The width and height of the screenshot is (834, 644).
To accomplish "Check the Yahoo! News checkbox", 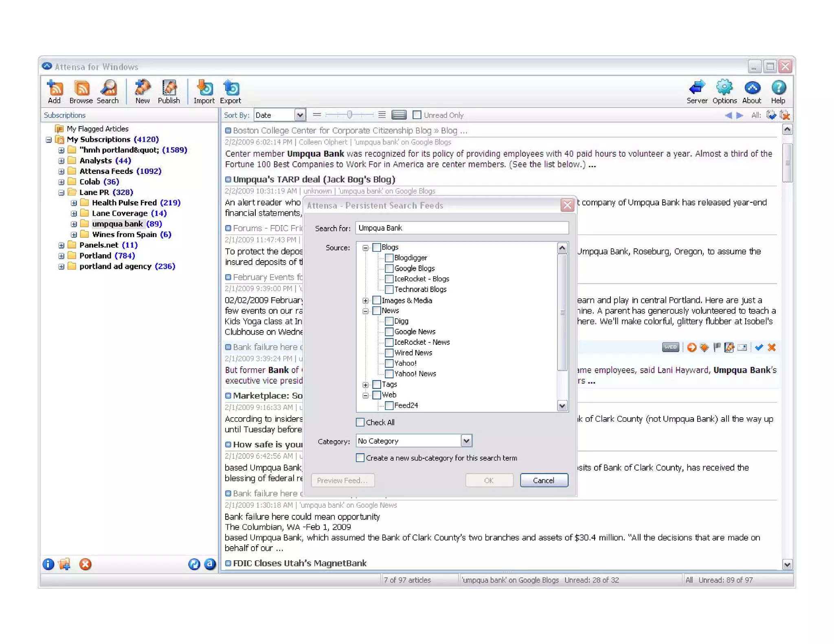I will tap(389, 374).
